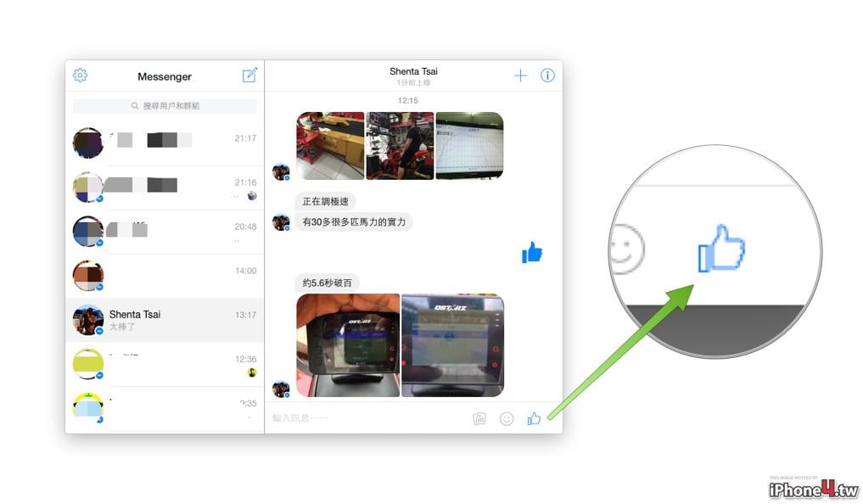The height and width of the screenshot is (504, 863).
Task: View second shared photo of red motorcycle
Action: point(401,146)
